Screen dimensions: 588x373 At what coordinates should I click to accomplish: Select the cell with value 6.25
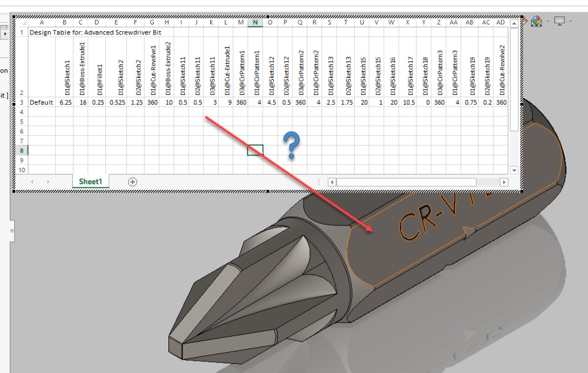click(x=64, y=102)
